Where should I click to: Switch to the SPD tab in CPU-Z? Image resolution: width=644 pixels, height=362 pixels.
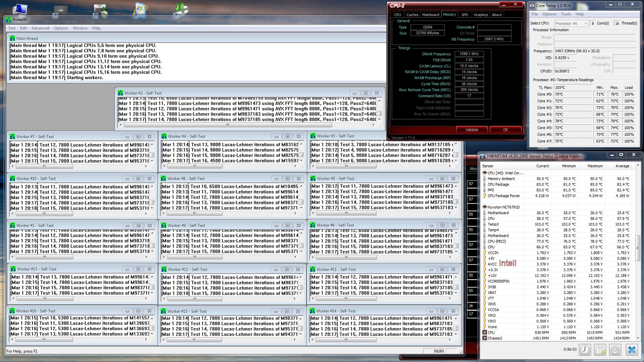click(464, 15)
